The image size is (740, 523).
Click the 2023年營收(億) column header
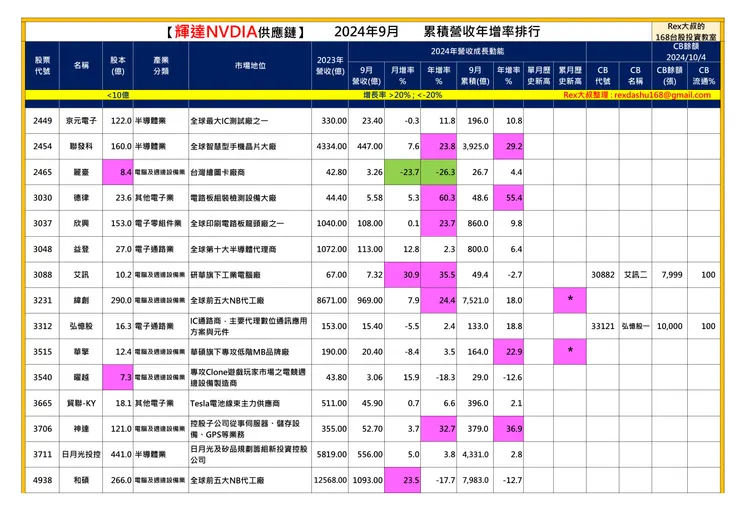tap(330, 66)
